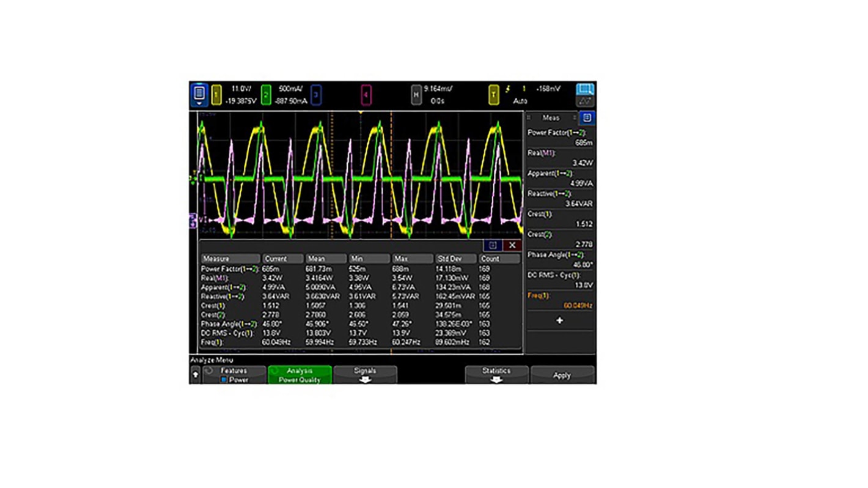The height and width of the screenshot is (488, 868).
Task: Click the Real(M1) row in statistics table
Action: coord(361,278)
